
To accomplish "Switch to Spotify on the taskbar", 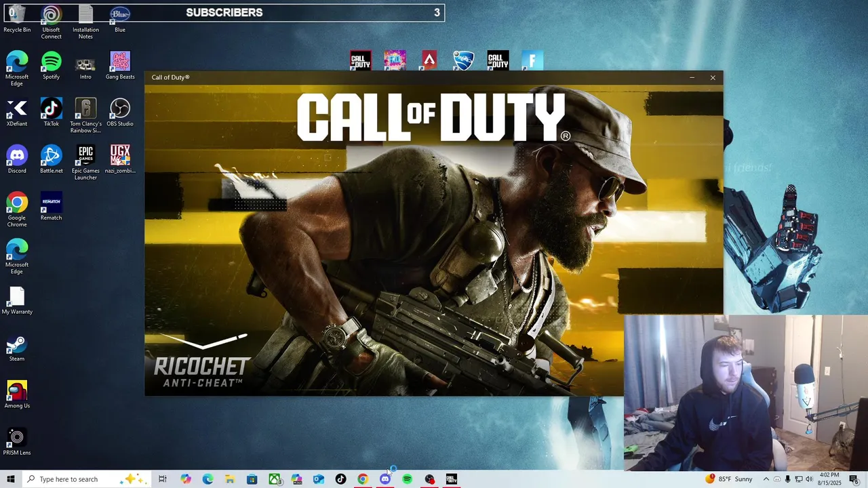I will pos(407,479).
